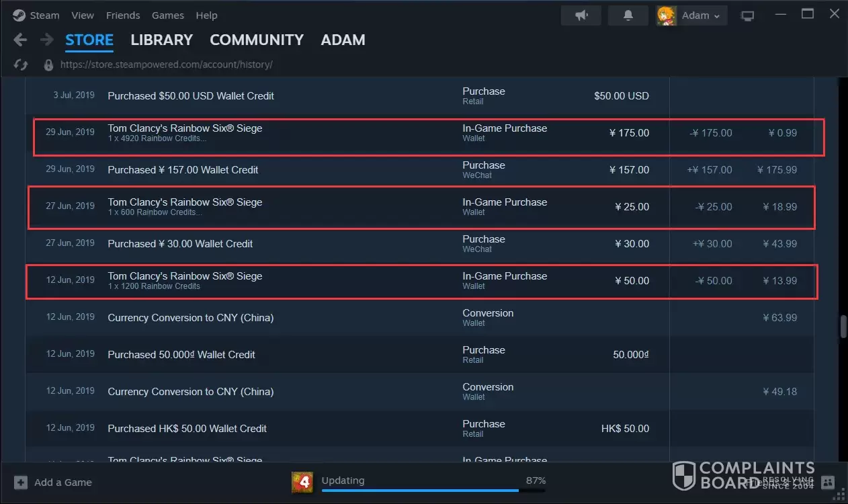Expand the Adam account dropdown
This screenshot has height=504, width=848.
pos(691,15)
